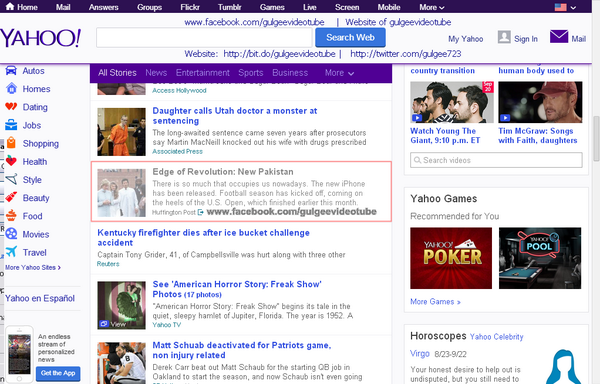Switch to the Business tab

tap(290, 73)
